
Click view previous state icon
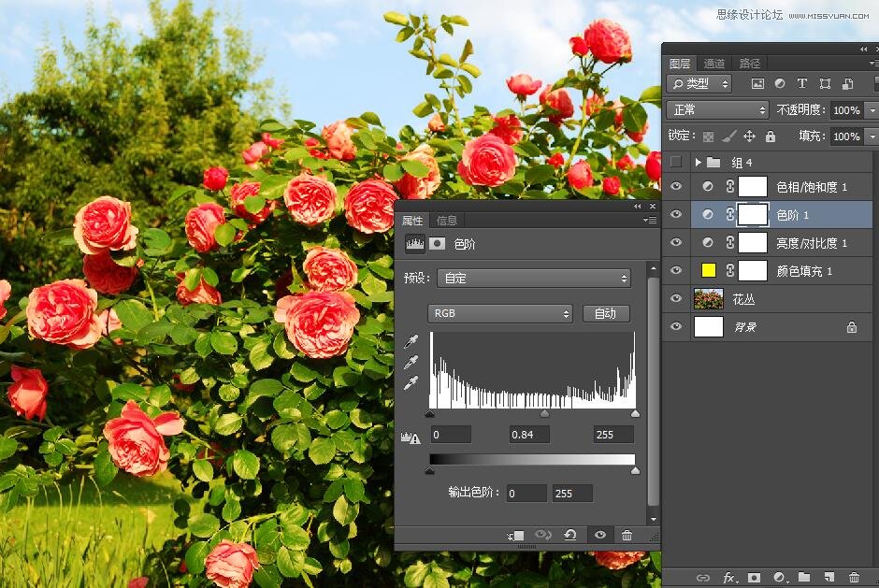coord(542,535)
